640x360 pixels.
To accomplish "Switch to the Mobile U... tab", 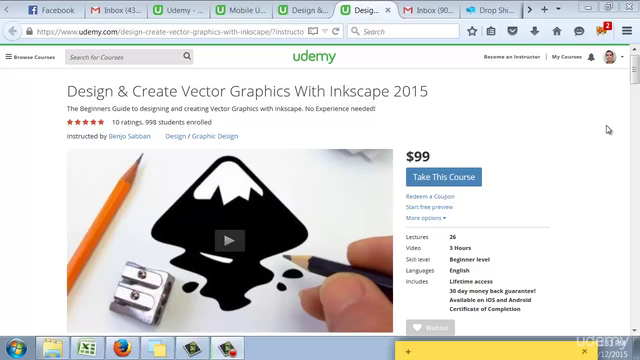I will (241, 10).
